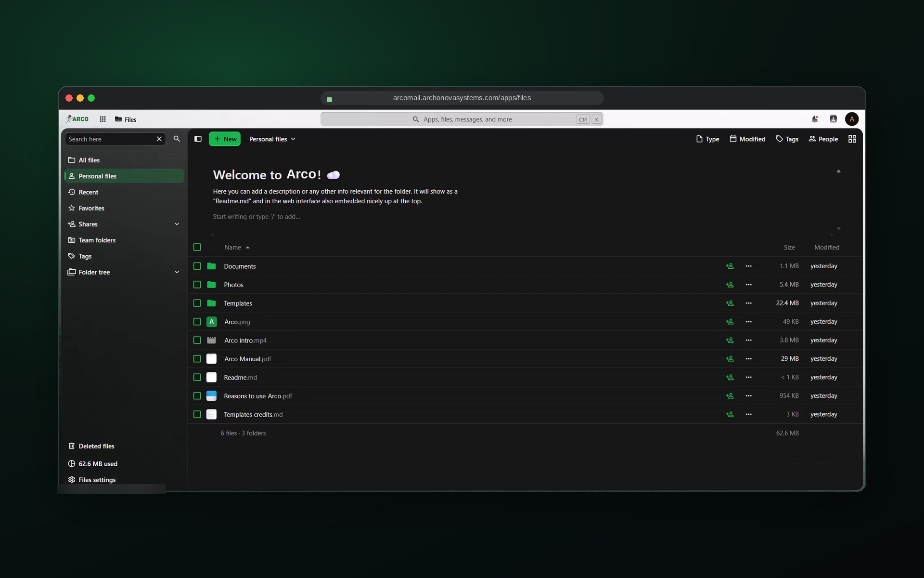Check the Readme.md checkbox

tap(197, 377)
